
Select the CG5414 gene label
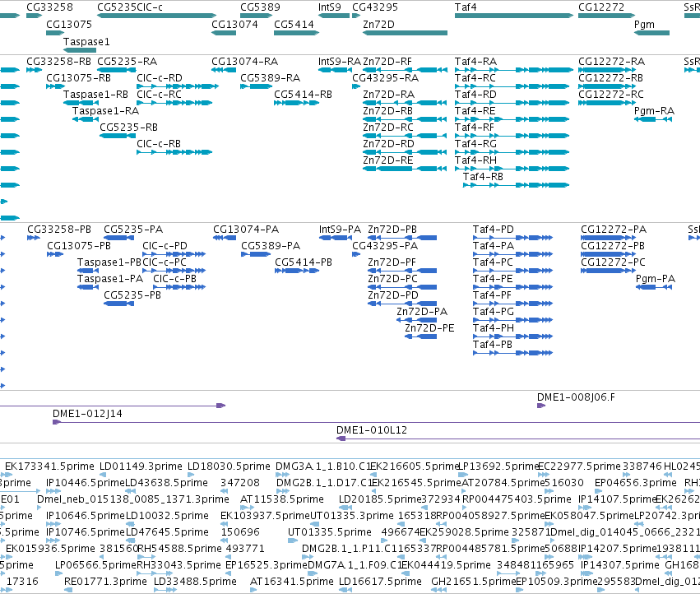tap(294, 24)
